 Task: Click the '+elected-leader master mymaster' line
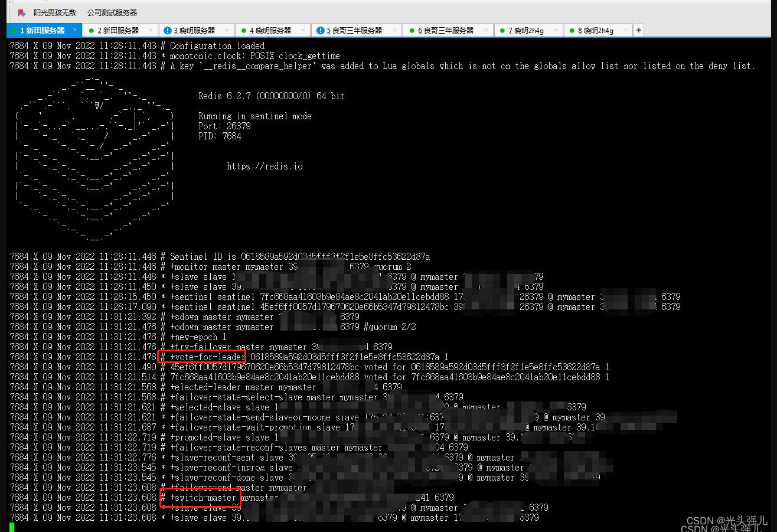205,387
